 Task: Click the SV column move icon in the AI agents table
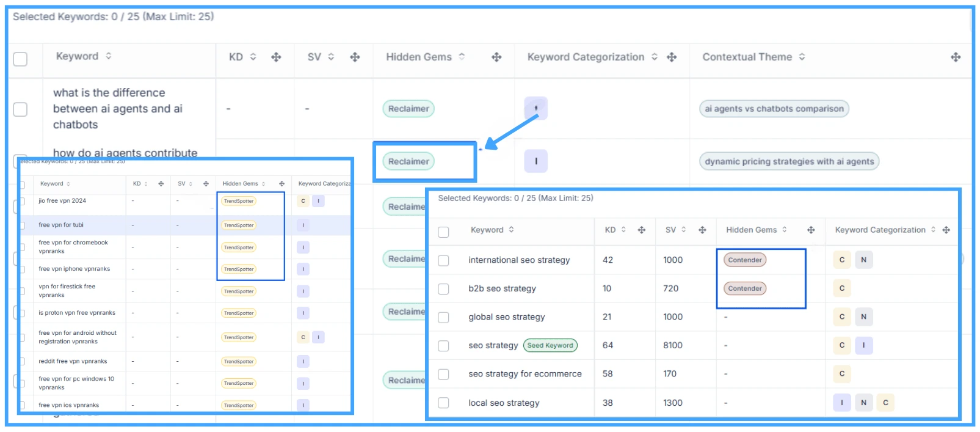(355, 57)
